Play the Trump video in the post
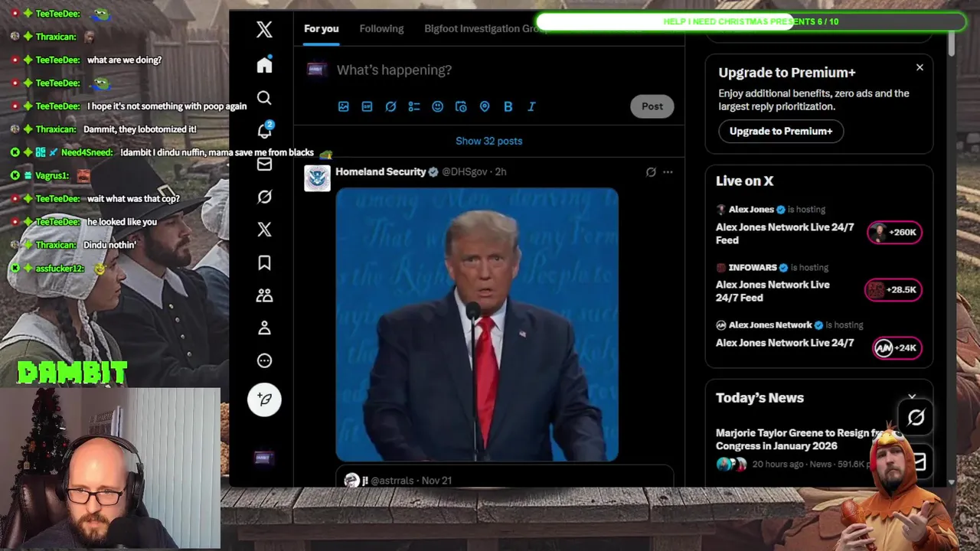The width and height of the screenshot is (980, 551). 477,324
